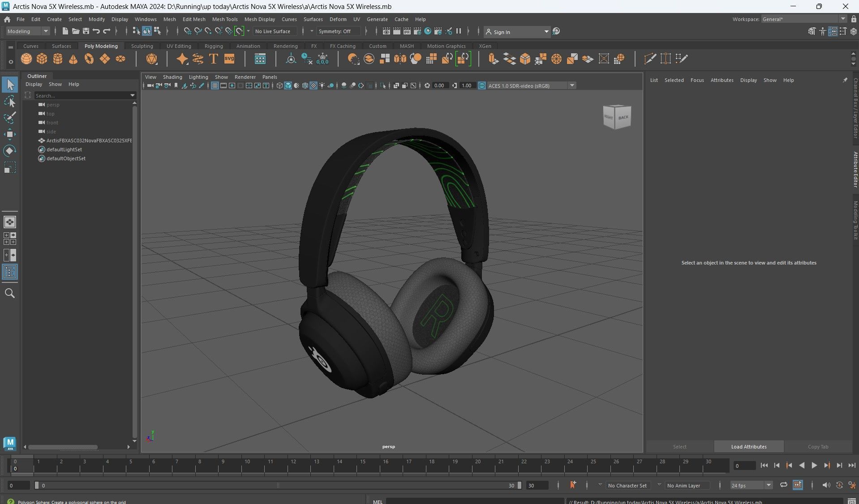Click the New scene icon
Viewport: 859px width, 504px height.
click(65, 31)
